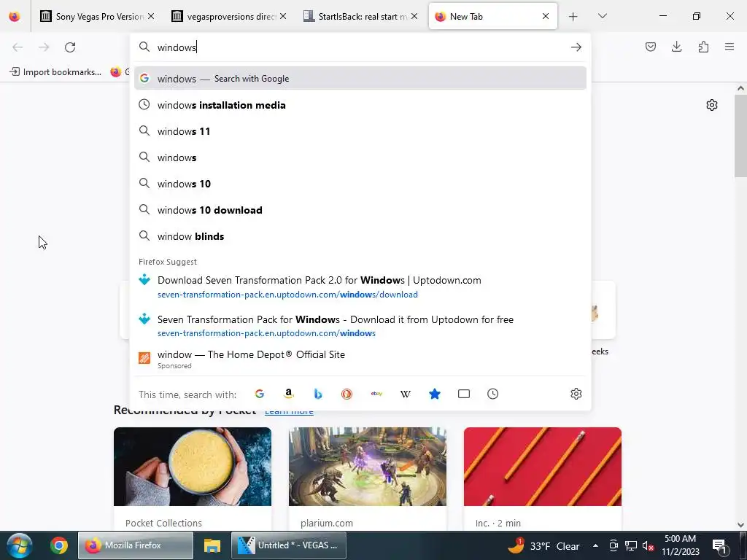Viewport: 747px width, 560px height.
Task: Click the Go arrow in the address bar
Action: tap(576, 47)
